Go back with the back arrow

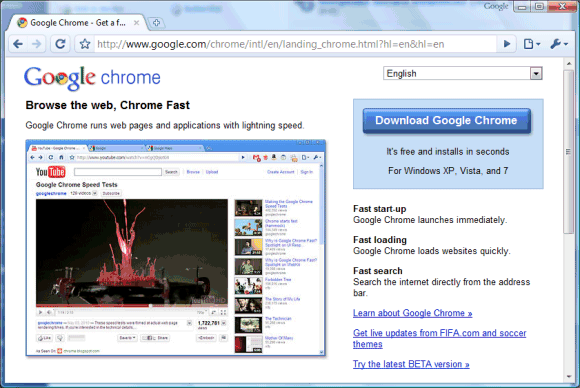[18, 44]
